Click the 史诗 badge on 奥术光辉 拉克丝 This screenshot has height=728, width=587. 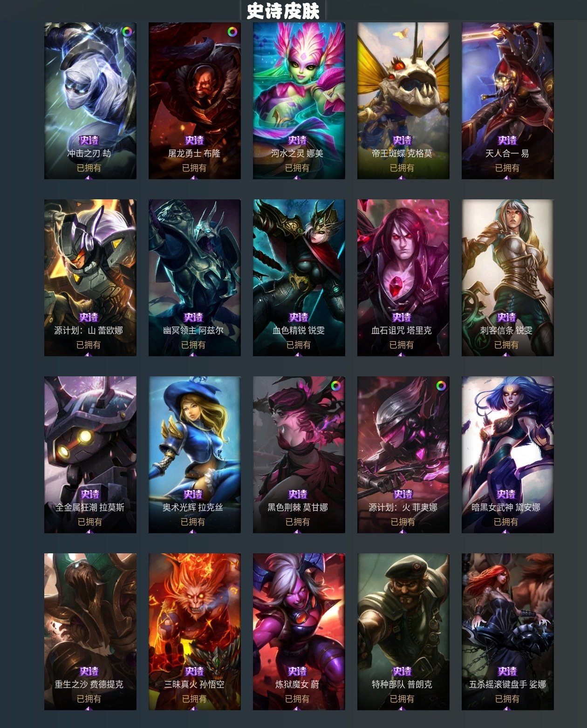pyautogui.click(x=193, y=494)
